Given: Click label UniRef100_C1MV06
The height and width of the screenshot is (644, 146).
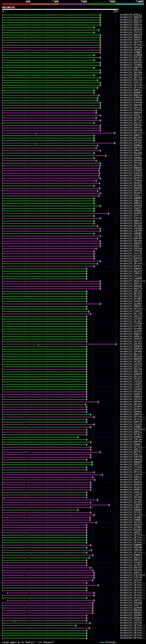Looking at the screenshot, I should point(131,474).
